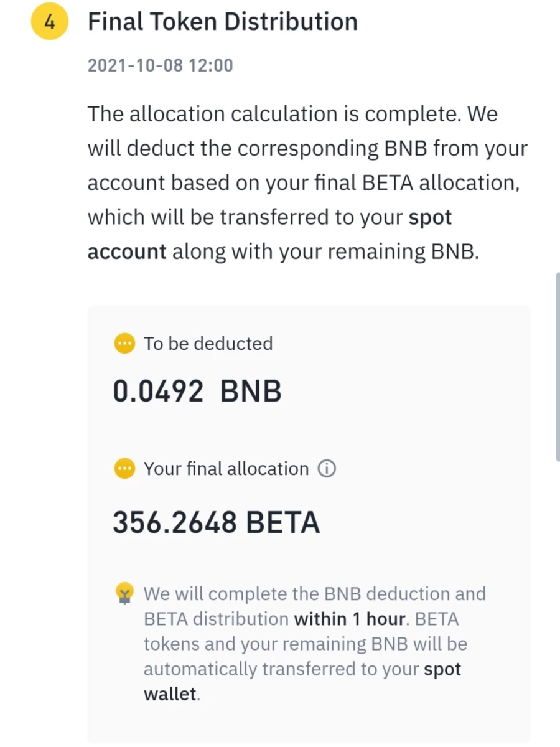The width and height of the screenshot is (560, 747).
Task: Click the Your final allocation label
Action: click(x=226, y=469)
